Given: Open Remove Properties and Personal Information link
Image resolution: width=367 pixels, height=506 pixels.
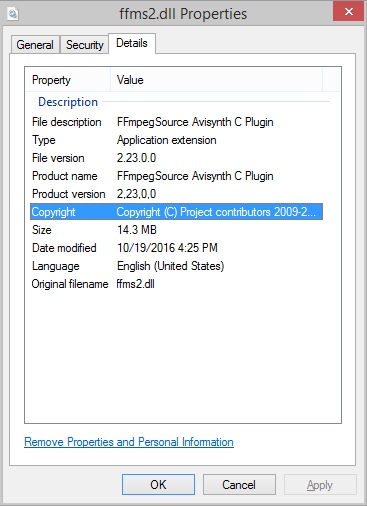Looking at the screenshot, I should coord(129,442).
